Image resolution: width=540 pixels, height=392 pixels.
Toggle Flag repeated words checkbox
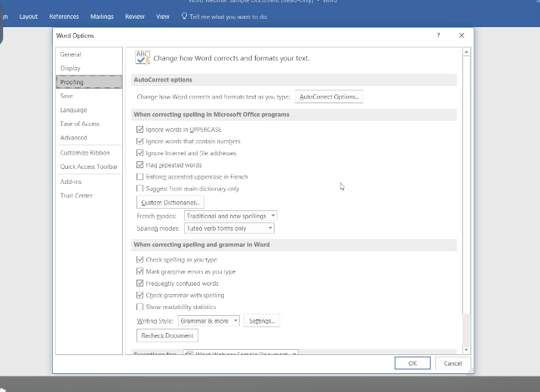click(x=140, y=165)
